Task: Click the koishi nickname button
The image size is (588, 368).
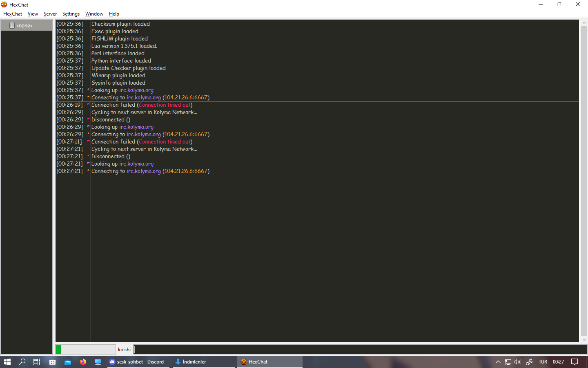Action: (x=124, y=350)
